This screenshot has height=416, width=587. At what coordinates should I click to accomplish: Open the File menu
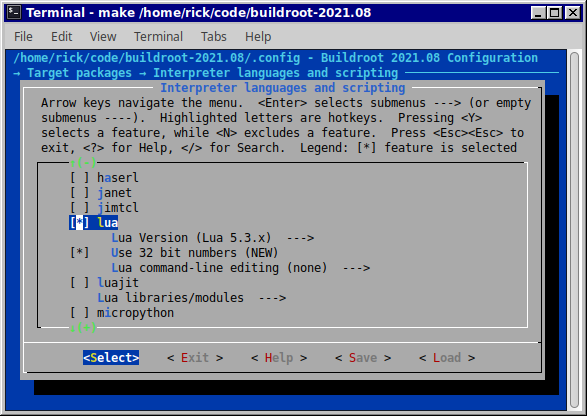coord(23,37)
